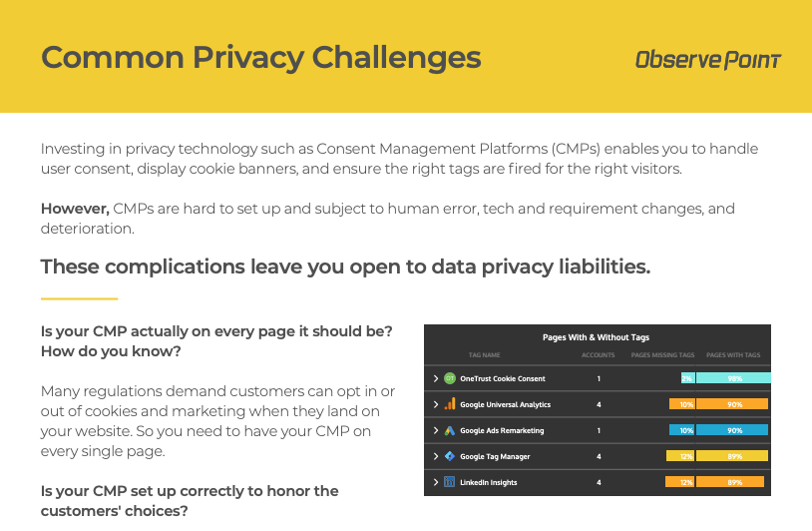Expand the Google Tag Manager row
This screenshot has width=812, height=531.
[436, 456]
